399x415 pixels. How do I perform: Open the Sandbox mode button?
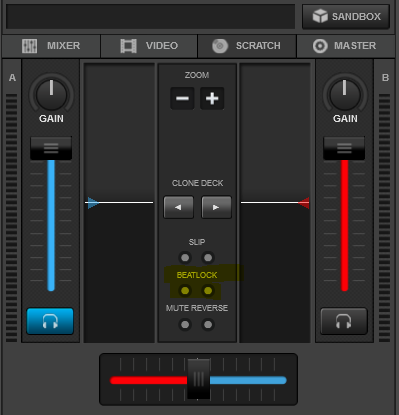pos(346,16)
